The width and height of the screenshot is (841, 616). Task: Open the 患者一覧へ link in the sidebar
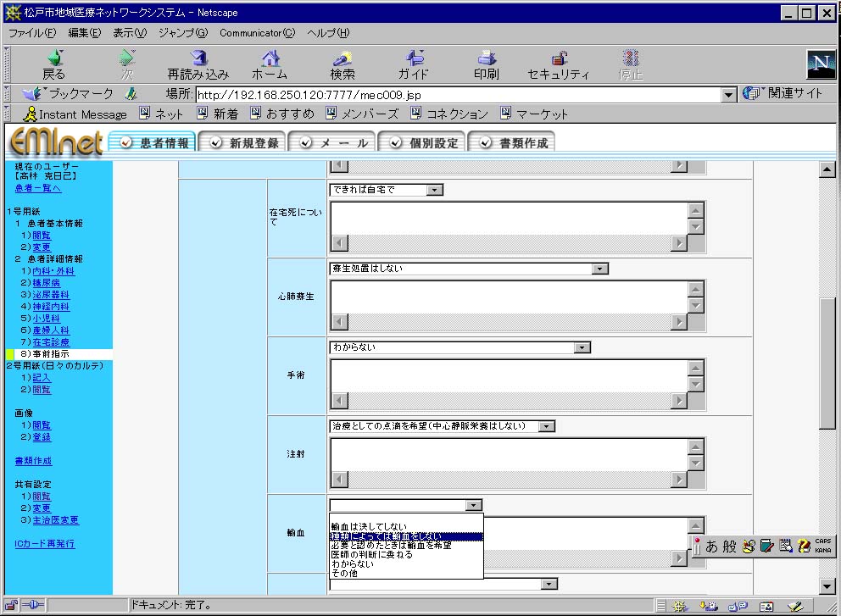(38, 188)
